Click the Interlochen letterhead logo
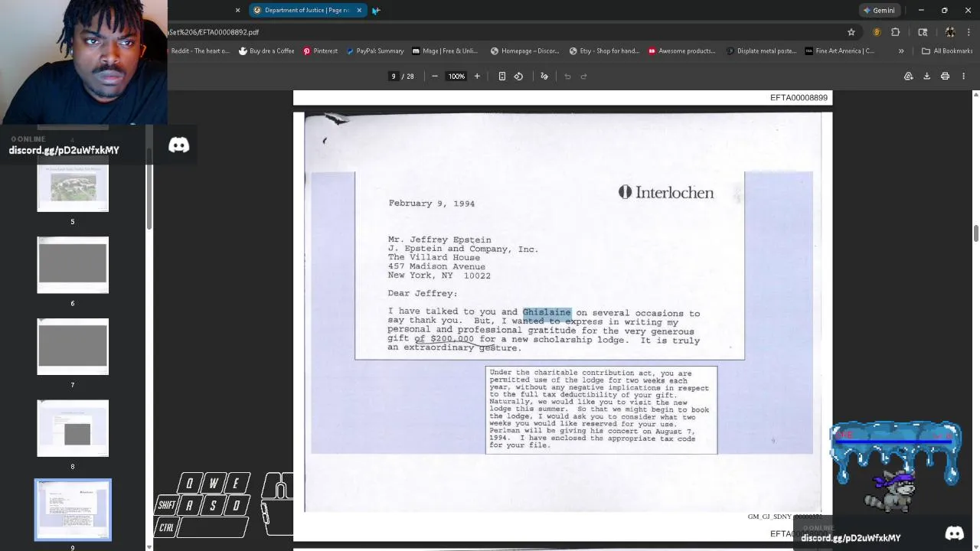The height and width of the screenshot is (551, 980). pos(666,193)
